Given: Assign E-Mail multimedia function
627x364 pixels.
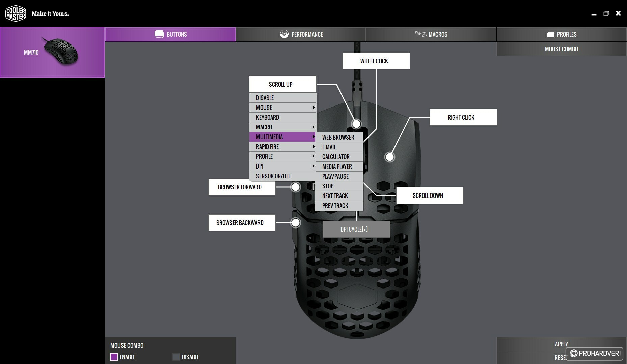Looking at the screenshot, I should coord(339,147).
